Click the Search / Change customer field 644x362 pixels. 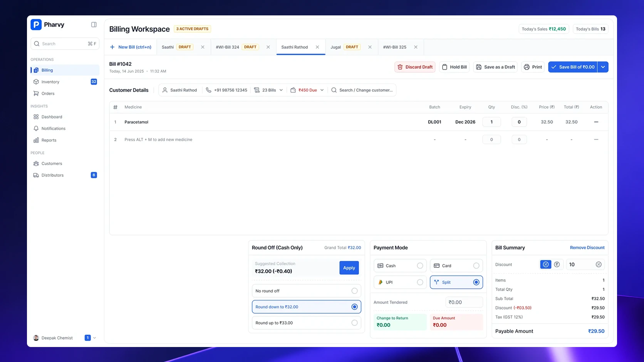tap(362, 90)
